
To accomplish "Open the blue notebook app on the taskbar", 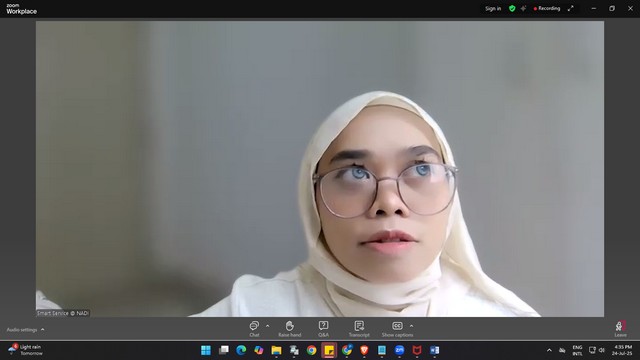I will [x=382, y=350].
